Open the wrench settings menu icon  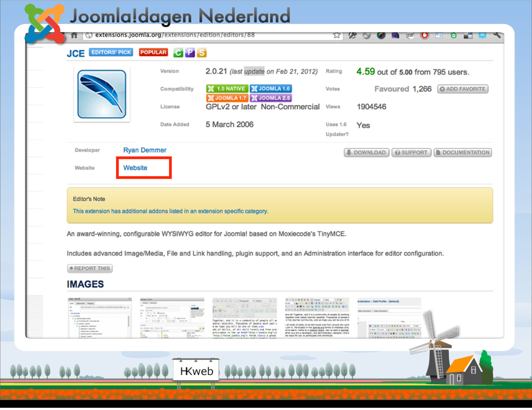click(497, 35)
